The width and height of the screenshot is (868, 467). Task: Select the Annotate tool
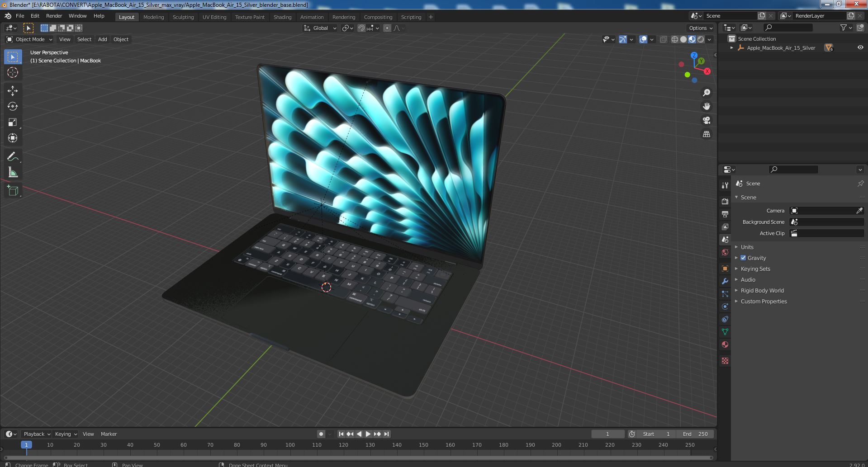tap(13, 157)
